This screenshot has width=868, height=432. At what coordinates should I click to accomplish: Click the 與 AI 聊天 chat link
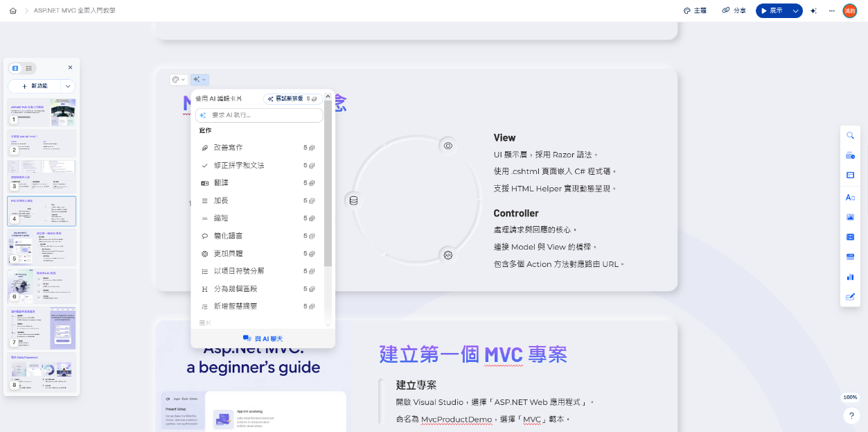pyautogui.click(x=263, y=338)
